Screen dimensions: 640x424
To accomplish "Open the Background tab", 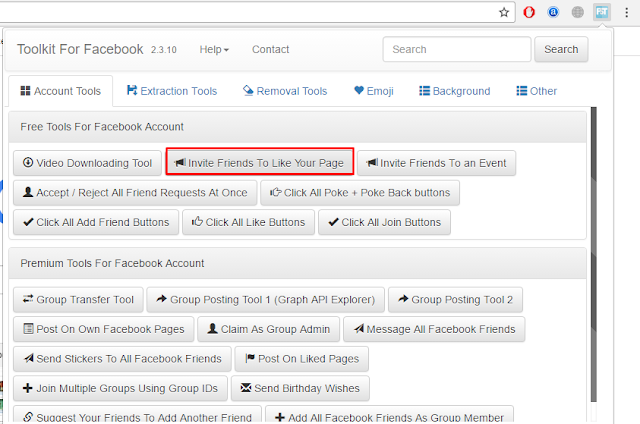I will 455,91.
